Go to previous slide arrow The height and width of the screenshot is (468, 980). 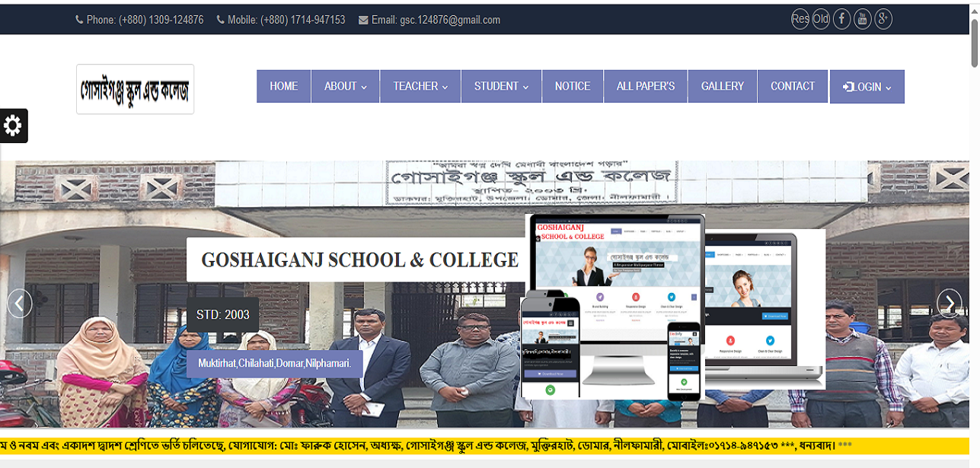(x=20, y=303)
